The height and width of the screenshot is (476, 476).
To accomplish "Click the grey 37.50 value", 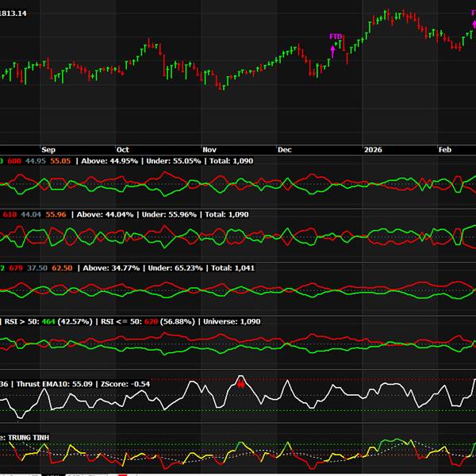I will click(37, 268).
